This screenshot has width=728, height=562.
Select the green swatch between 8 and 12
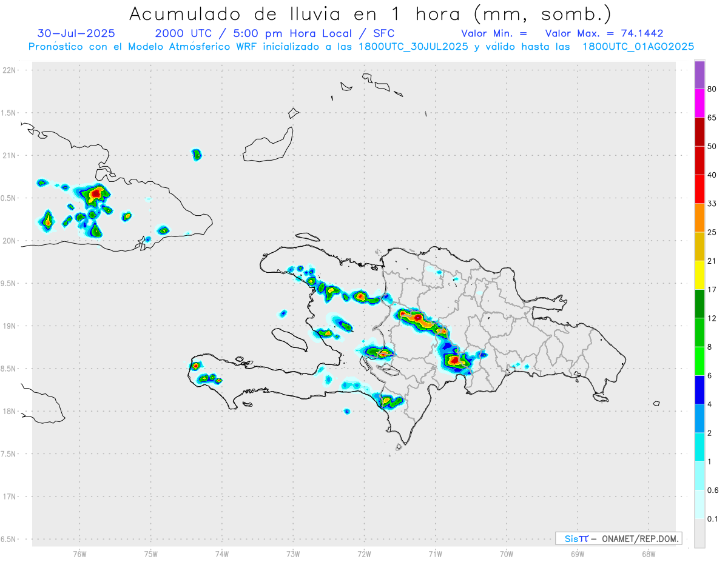699,332
